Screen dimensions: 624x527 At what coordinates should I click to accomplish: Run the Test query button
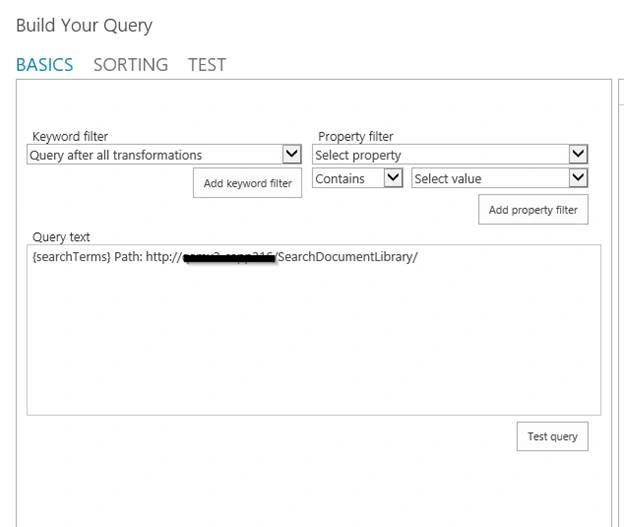[552, 436]
